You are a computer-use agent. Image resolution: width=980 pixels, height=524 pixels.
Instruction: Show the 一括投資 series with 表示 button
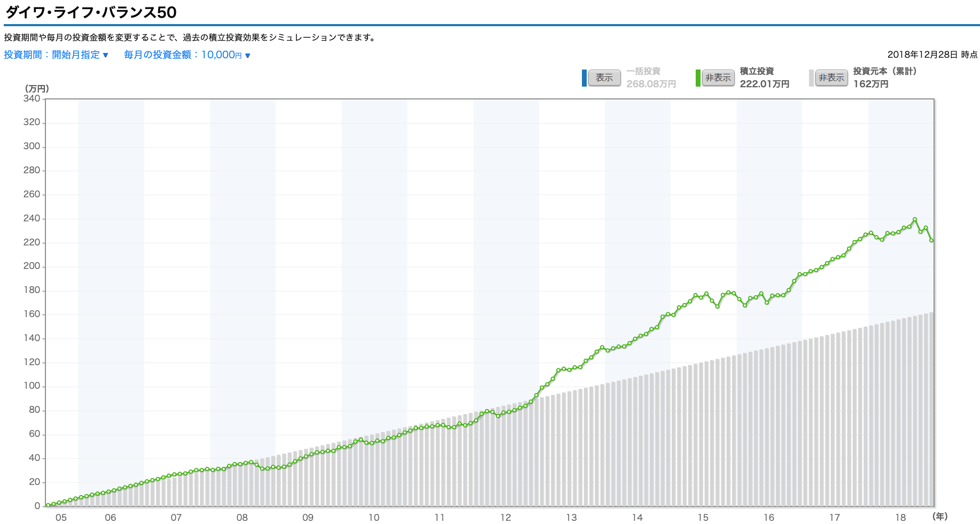604,78
